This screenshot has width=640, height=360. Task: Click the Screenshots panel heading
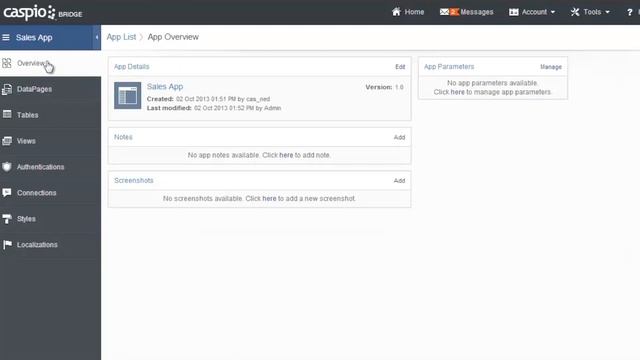(x=134, y=180)
